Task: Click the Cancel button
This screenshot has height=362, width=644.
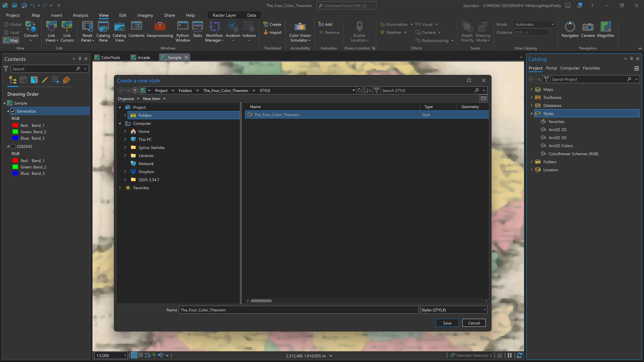Action: (x=474, y=323)
